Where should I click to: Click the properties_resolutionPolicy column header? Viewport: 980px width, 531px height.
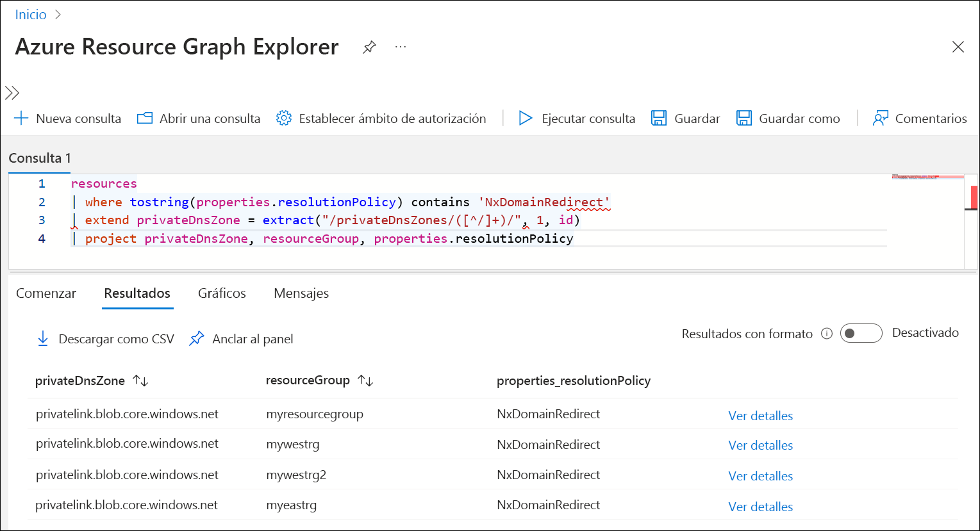(574, 380)
